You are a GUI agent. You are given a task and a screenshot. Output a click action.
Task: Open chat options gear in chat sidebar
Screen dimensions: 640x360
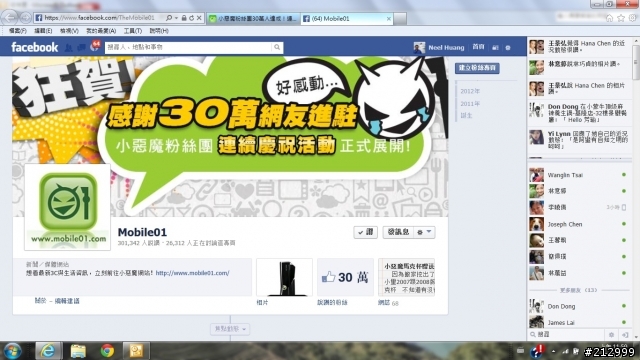611,335
